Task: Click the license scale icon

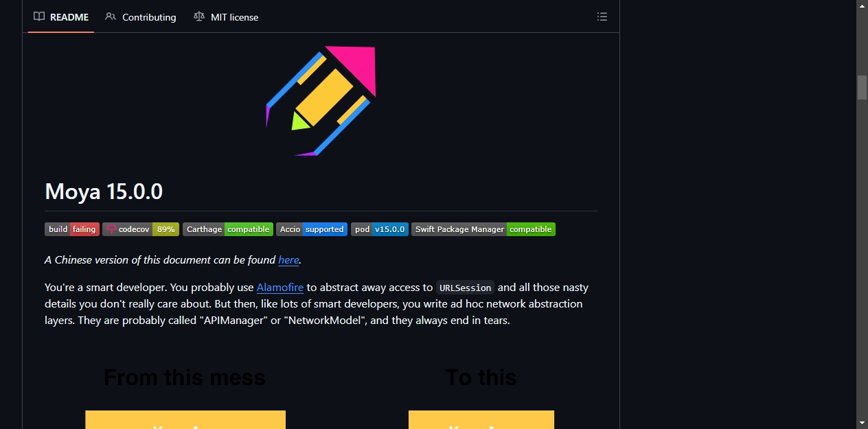Action: click(x=199, y=16)
